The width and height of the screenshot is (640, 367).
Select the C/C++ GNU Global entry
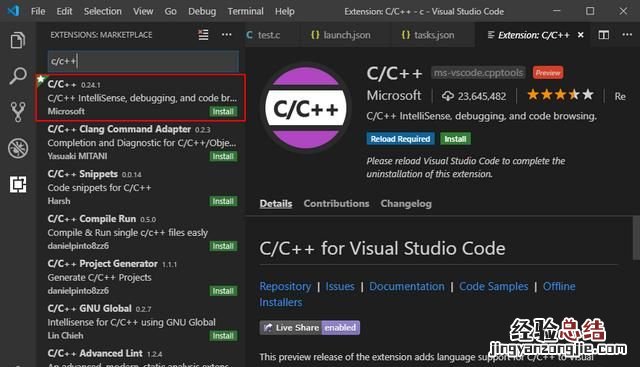pyautogui.click(x=141, y=322)
